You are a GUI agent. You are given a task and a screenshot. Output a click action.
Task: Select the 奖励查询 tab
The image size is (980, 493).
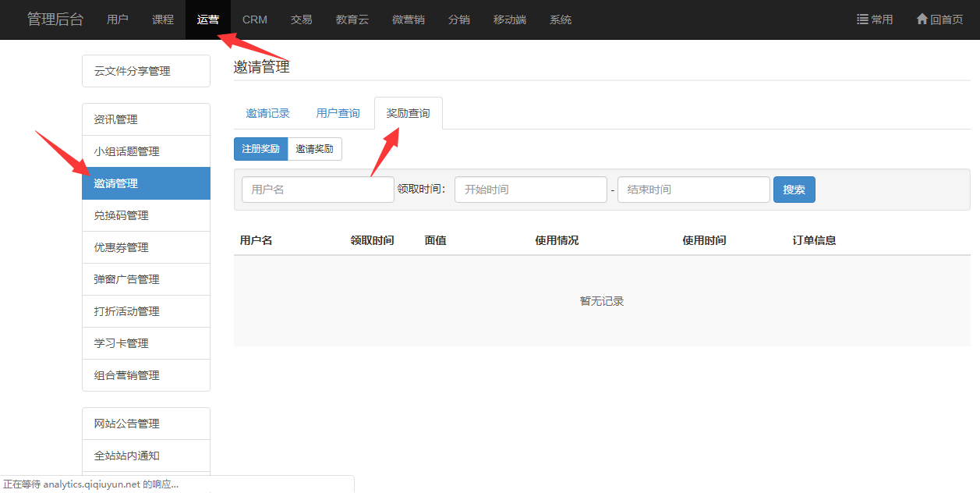pyautogui.click(x=408, y=114)
